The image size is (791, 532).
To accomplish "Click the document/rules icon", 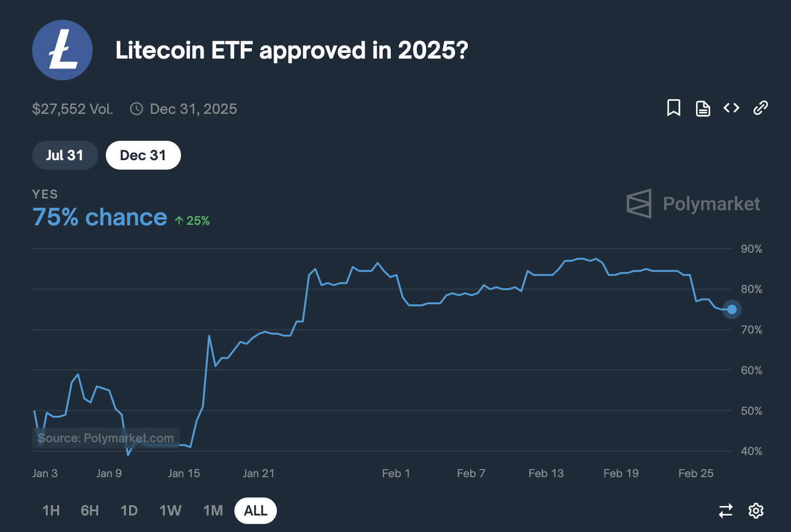I will tap(703, 108).
